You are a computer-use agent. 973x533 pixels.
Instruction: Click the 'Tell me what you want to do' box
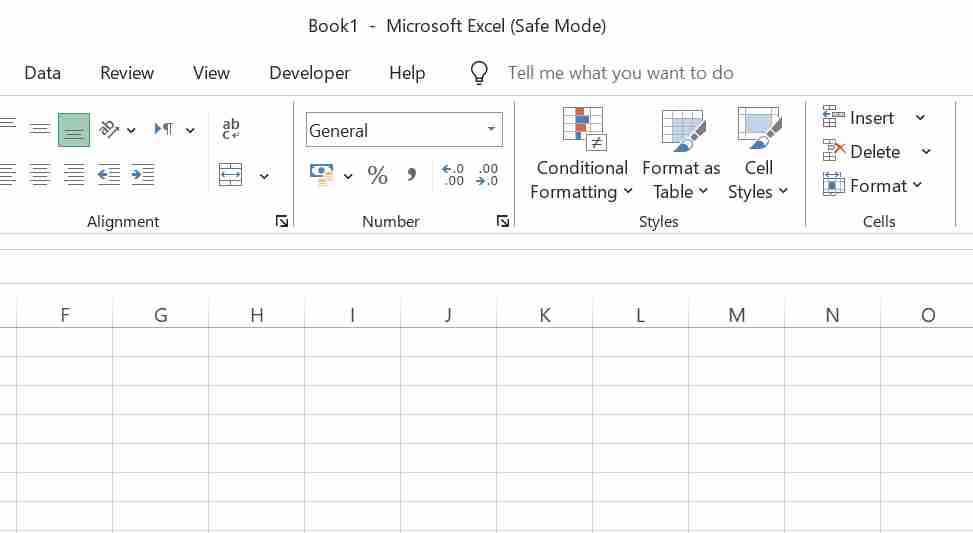[621, 73]
